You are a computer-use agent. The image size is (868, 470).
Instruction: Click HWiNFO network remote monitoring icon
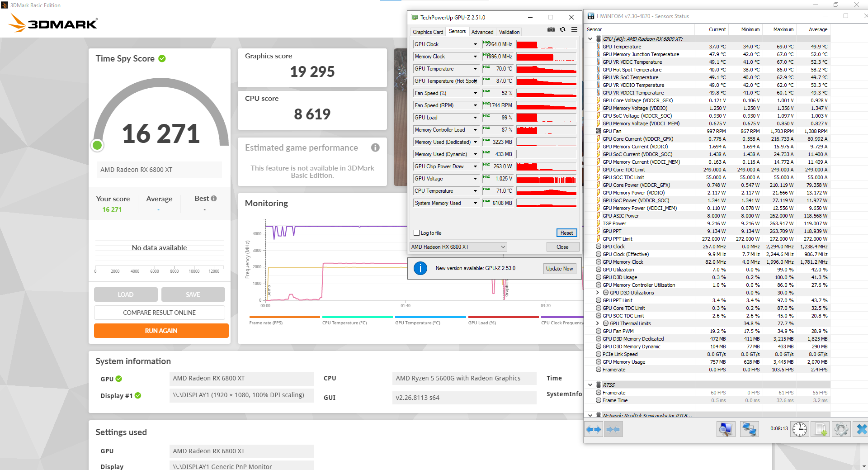[x=749, y=429]
